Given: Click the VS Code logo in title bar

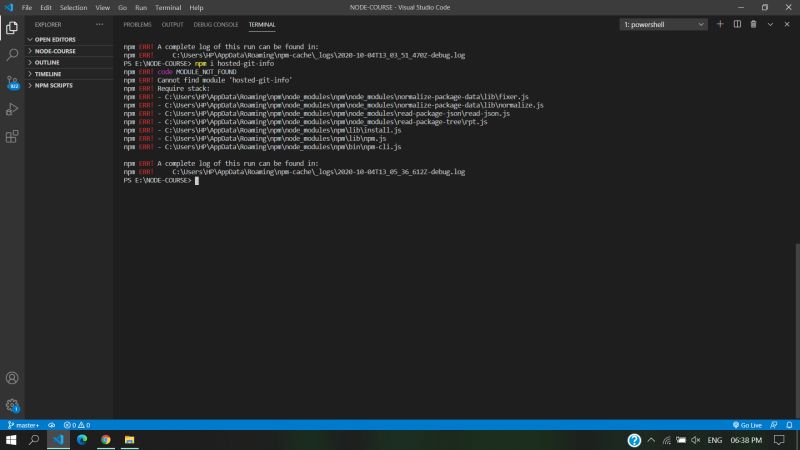Looking at the screenshot, I should coord(9,7).
